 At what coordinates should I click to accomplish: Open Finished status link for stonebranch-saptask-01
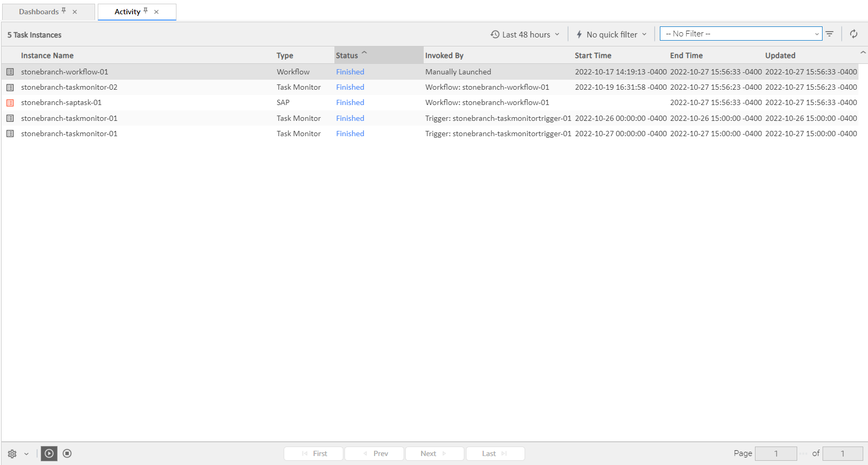[350, 103]
